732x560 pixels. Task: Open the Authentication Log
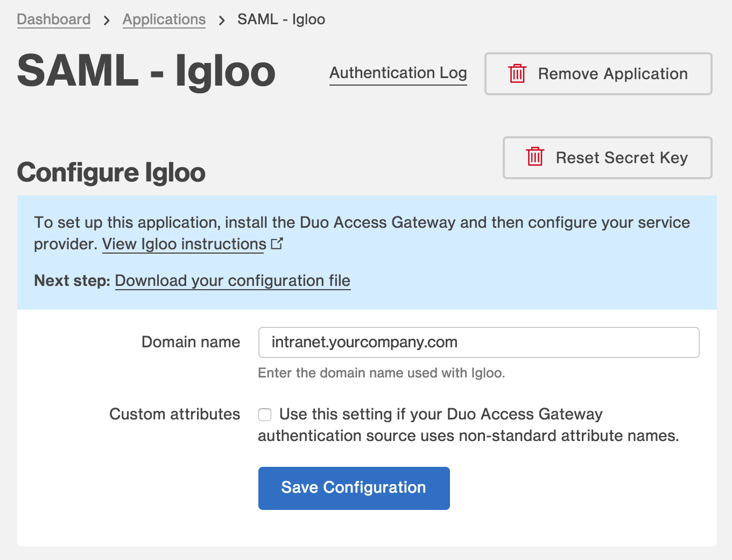point(398,73)
